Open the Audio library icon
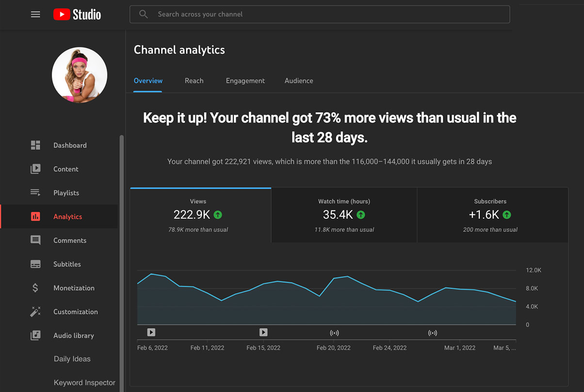 point(35,335)
